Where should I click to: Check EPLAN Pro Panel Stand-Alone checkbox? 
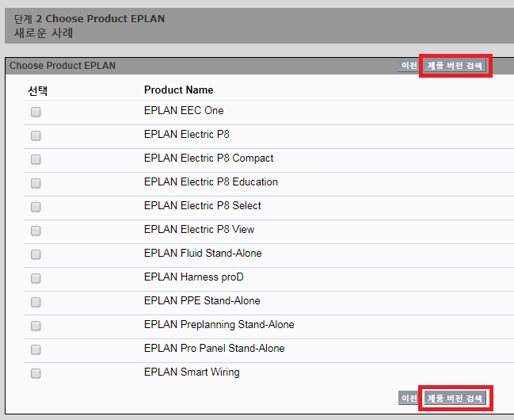(36, 349)
